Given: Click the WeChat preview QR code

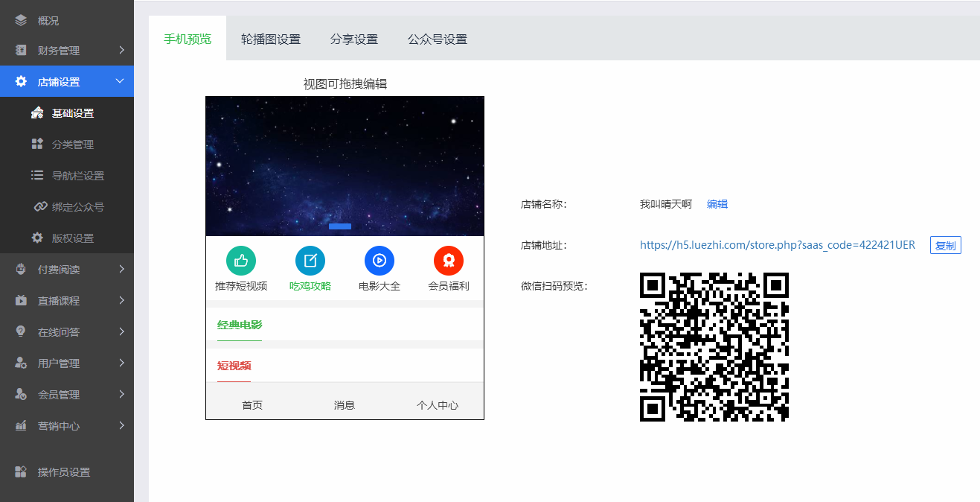Looking at the screenshot, I should pos(714,347).
